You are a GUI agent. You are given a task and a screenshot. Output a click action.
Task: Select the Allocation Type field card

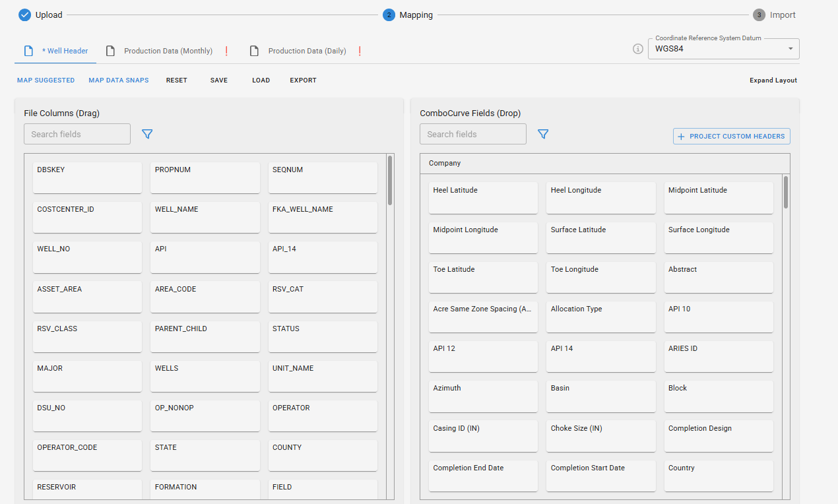click(x=601, y=317)
